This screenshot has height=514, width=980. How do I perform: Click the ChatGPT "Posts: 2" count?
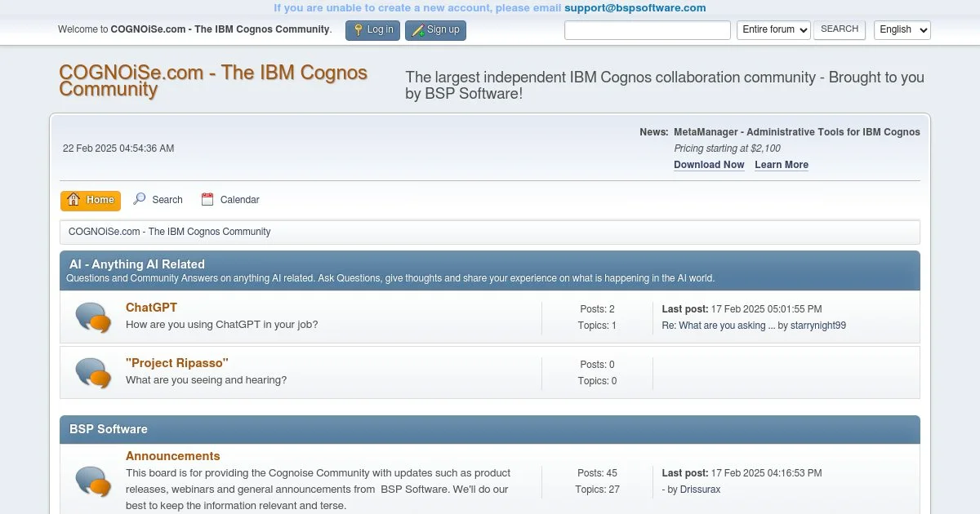[597, 309]
